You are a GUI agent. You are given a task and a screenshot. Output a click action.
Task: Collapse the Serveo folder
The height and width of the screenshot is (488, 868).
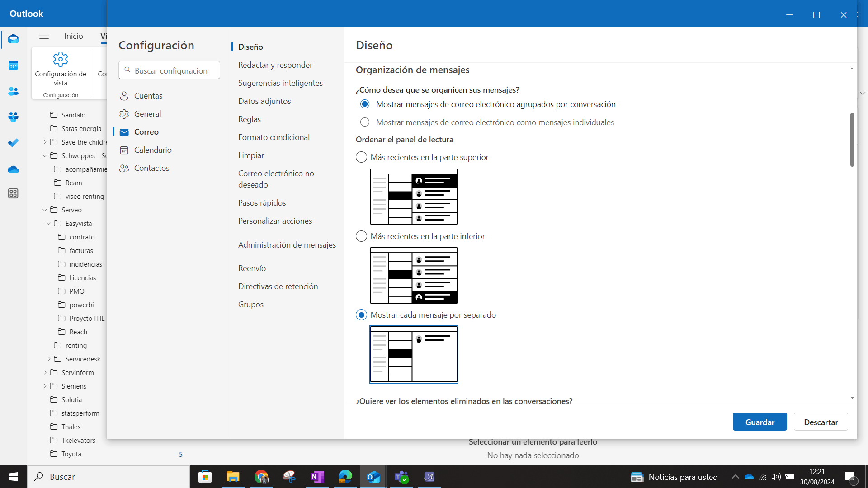(x=44, y=210)
